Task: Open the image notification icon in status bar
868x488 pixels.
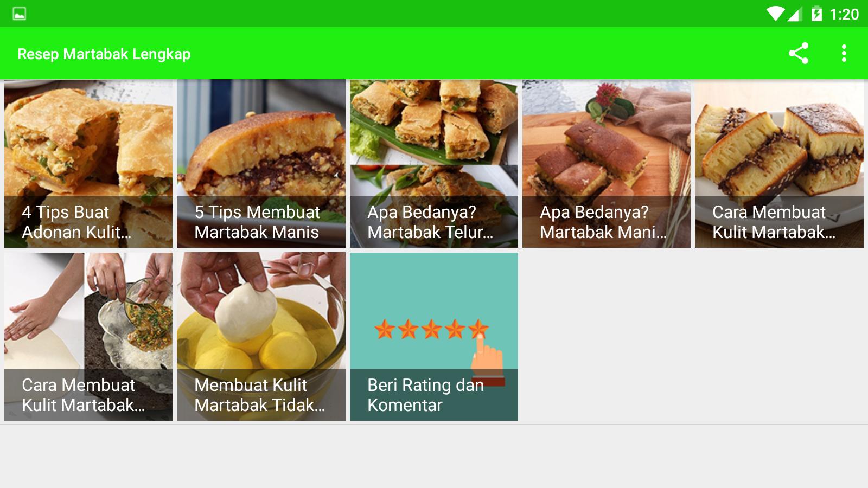Action: [x=20, y=14]
